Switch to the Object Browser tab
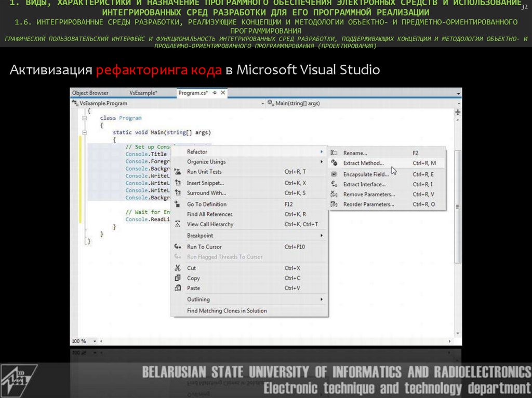Viewport: 532px width, 398px height. pyautogui.click(x=90, y=93)
